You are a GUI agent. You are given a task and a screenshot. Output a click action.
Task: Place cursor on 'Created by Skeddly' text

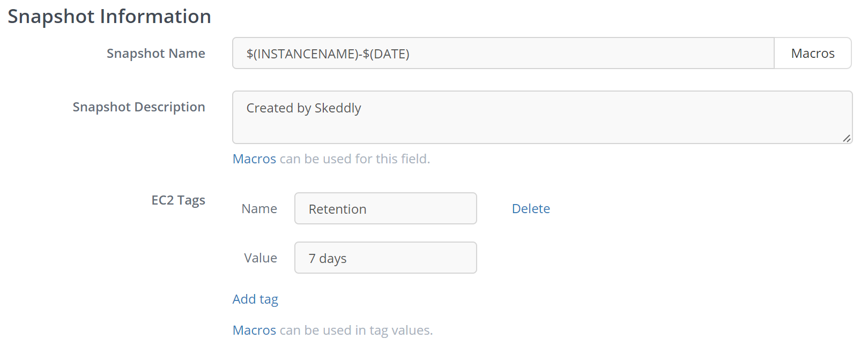point(303,108)
